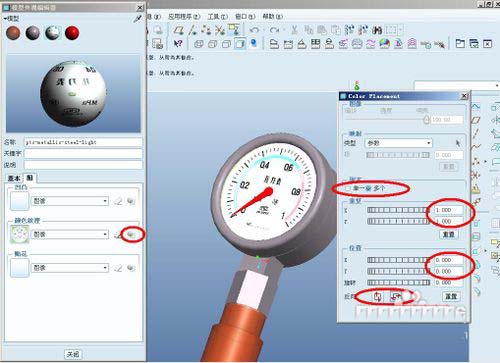Click the flip vertical icon in Color Placement
This screenshot has width=500, height=363.
pyautogui.click(x=378, y=296)
